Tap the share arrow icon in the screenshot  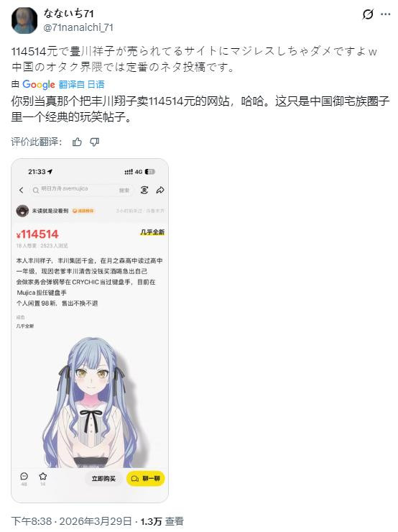click(160, 190)
